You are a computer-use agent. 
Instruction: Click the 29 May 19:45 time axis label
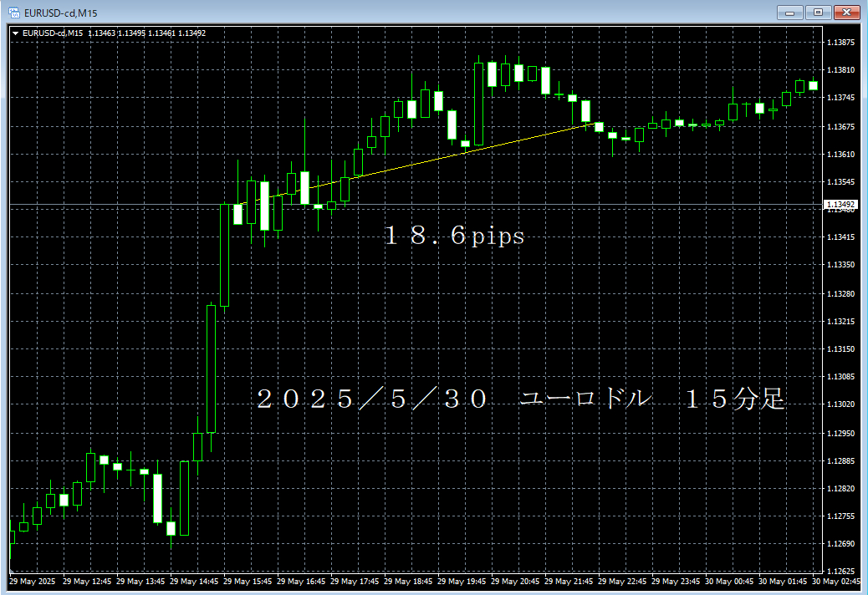464,581
